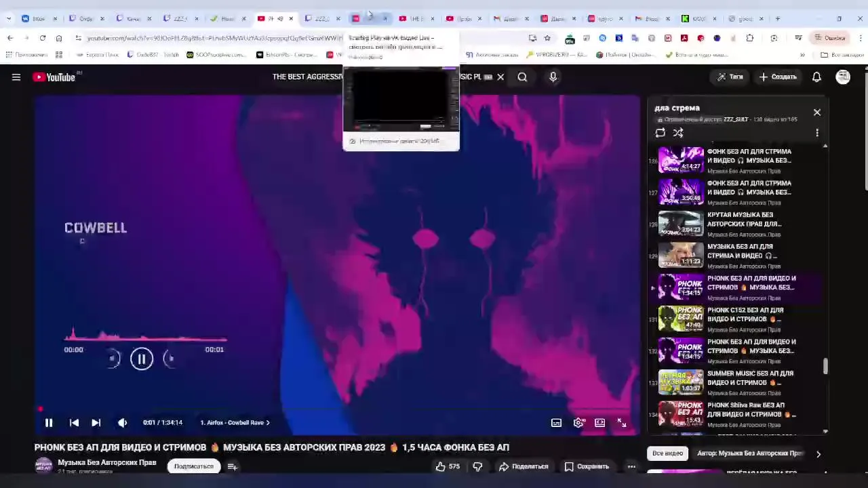Skip to the previous playlist video
868x488 pixels.
coord(74,422)
